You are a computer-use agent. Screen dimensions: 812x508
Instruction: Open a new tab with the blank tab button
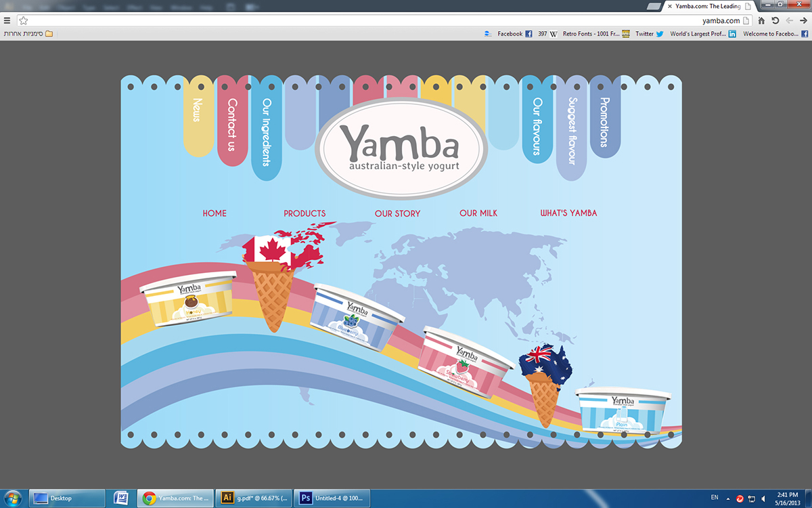coord(654,6)
